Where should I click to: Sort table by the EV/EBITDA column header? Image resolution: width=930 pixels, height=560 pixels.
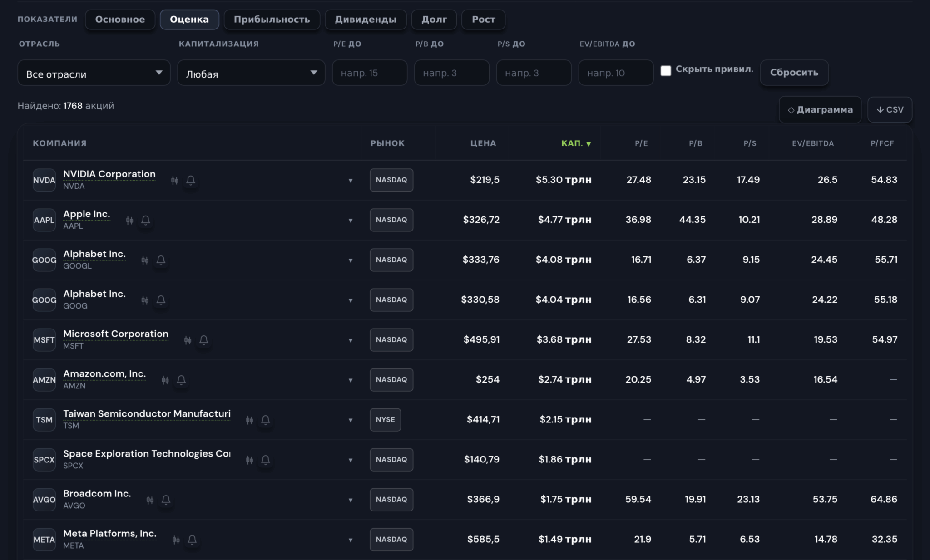pos(813,143)
